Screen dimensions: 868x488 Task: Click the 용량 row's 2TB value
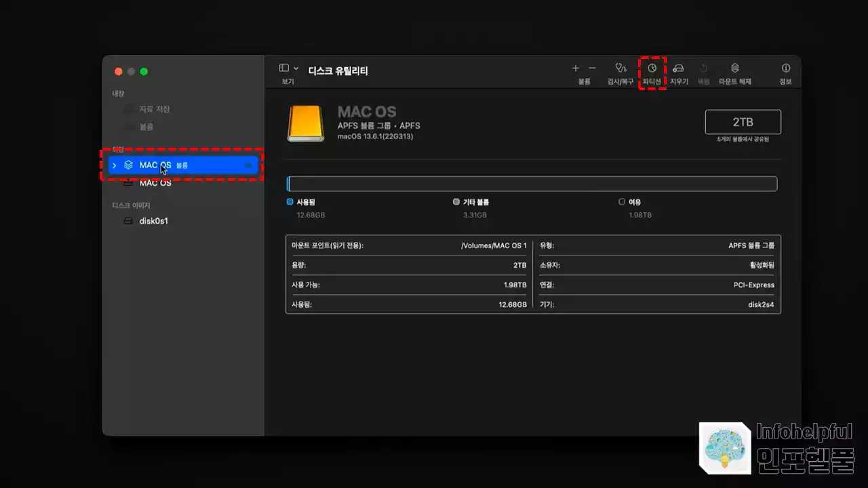(519, 265)
